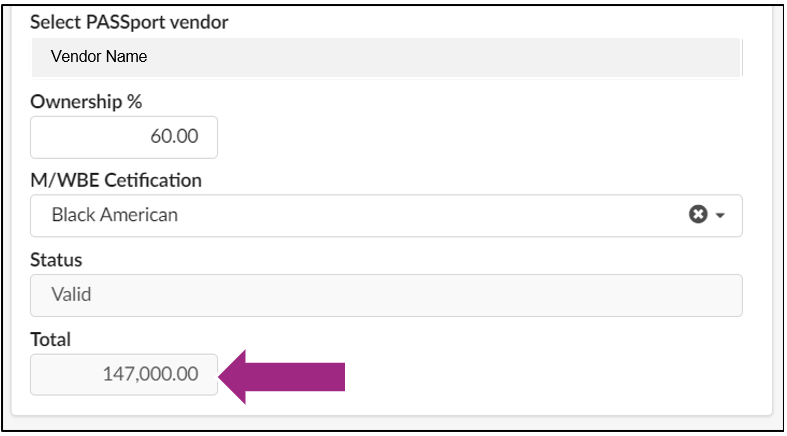Click the "Select PASSport vendor" label
The image size is (787, 436).
pos(130,21)
